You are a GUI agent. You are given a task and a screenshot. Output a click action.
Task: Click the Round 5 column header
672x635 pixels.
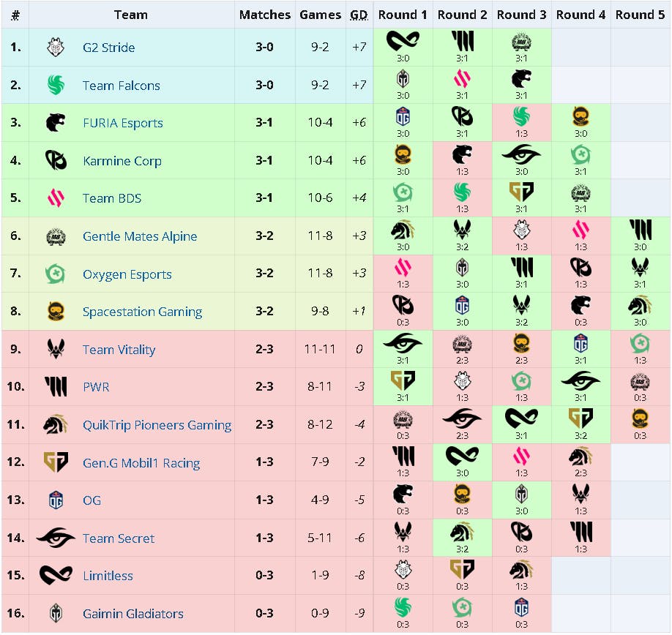tap(640, 15)
